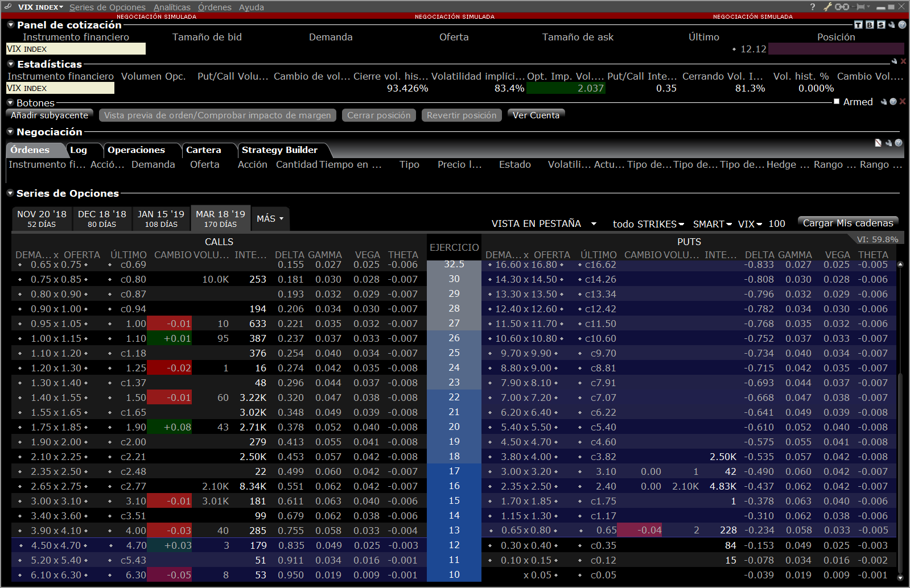
Task: Click the link icon left of VIX INDEX
Action: coord(8,7)
